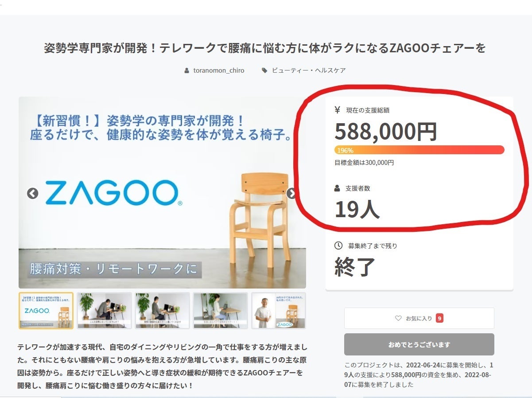Select the fourth thumbnail of woman at table
The image size is (532, 398).
[221, 311]
